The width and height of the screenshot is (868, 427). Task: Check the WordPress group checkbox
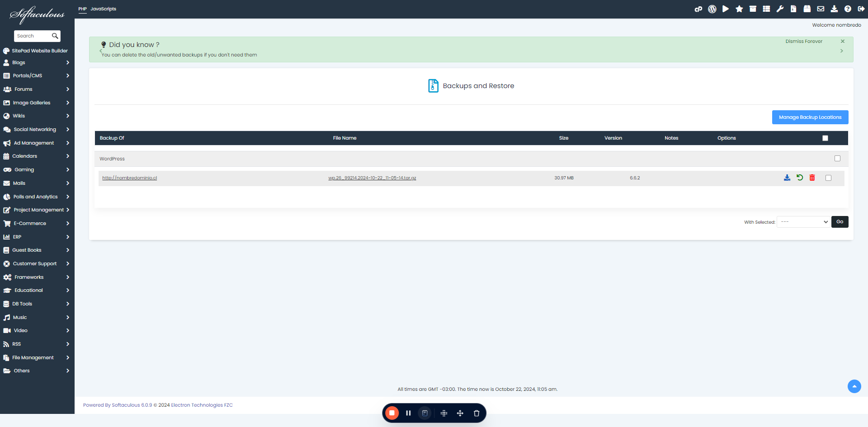click(837, 159)
